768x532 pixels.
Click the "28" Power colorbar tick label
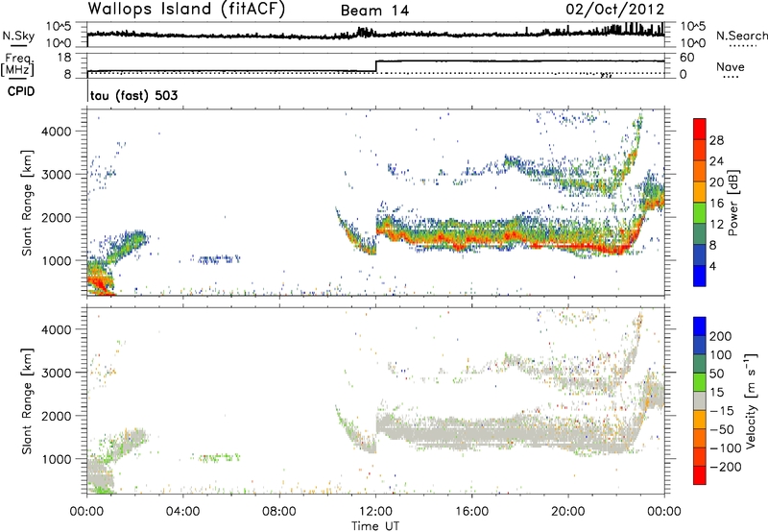(x=716, y=140)
